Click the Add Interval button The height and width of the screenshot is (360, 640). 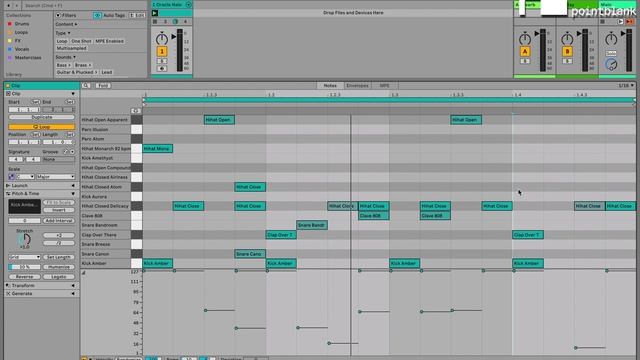[x=59, y=221]
